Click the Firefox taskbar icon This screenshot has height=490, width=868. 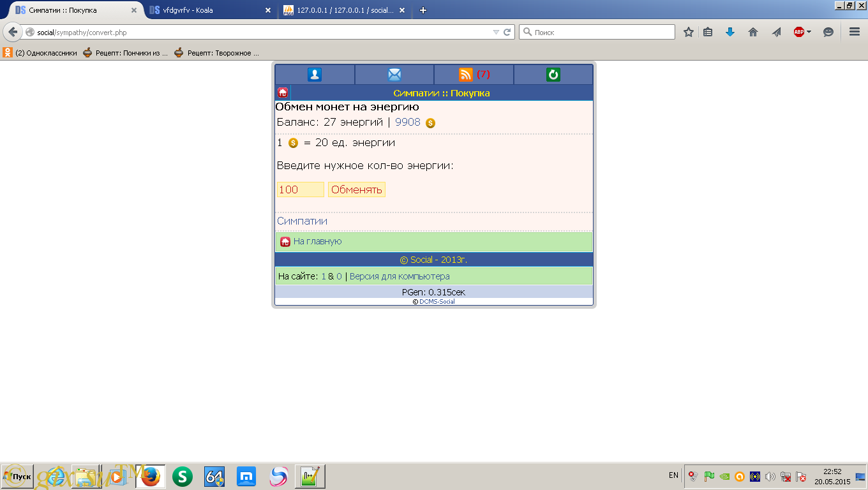point(151,477)
